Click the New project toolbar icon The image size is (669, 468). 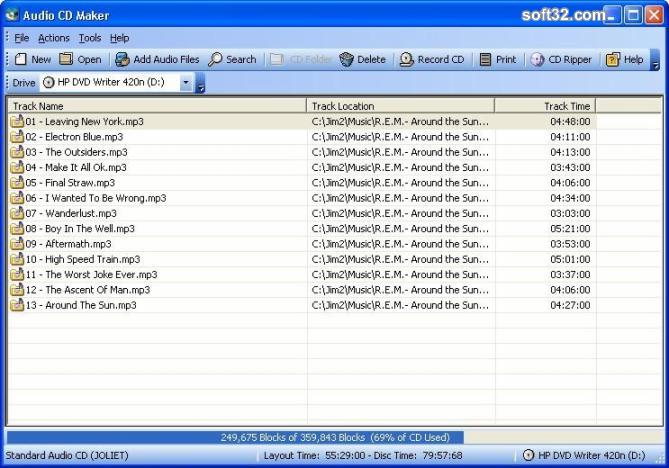point(20,59)
